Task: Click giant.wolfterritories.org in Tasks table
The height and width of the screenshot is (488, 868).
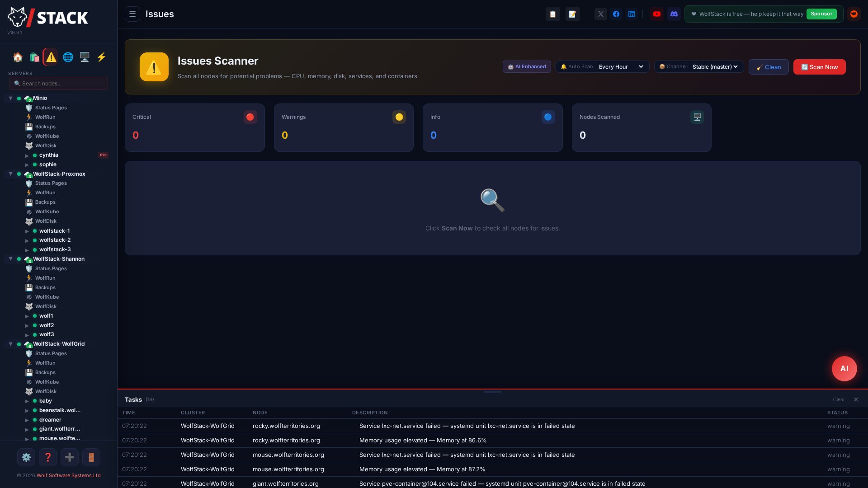Action: 285,483
